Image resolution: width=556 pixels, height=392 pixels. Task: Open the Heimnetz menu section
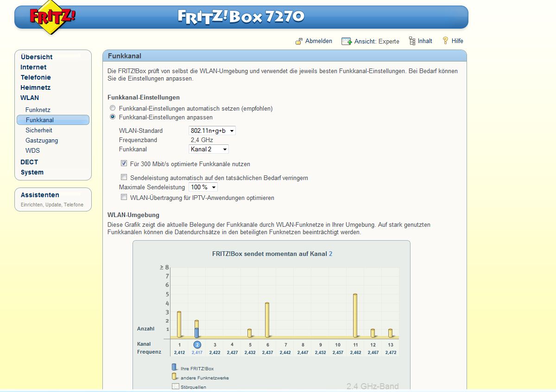click(x=35, y=87)
